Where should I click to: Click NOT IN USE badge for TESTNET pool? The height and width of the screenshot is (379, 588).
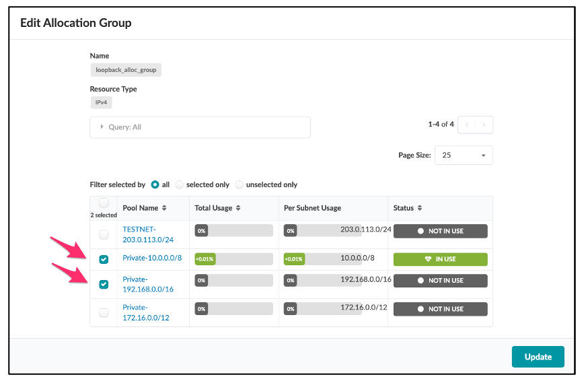[x=440, y=231]
